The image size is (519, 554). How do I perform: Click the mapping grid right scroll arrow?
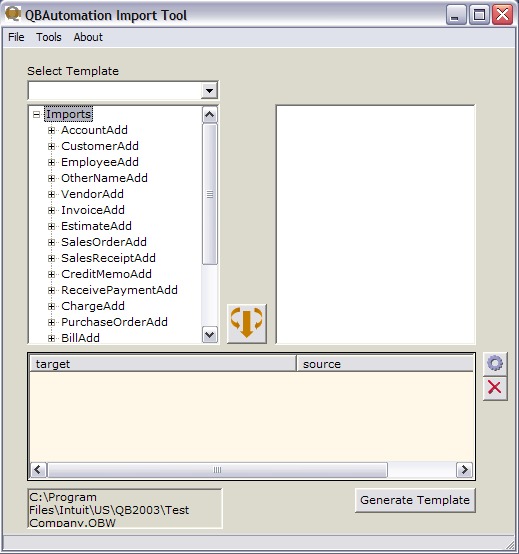click(x=464, y=470)
